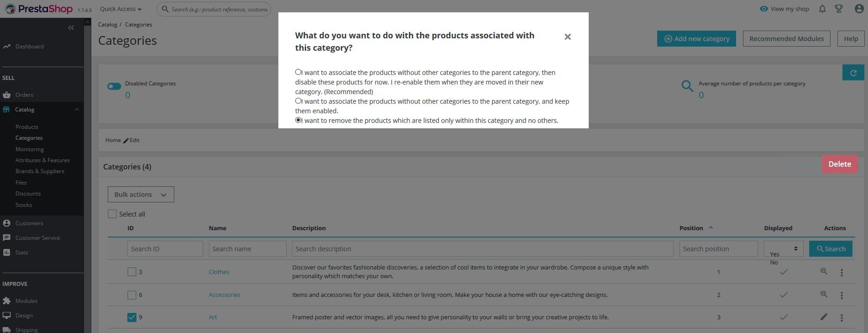868x333 pixels.
Task: Click the notifications bell icon
Action: pos(822,9)
